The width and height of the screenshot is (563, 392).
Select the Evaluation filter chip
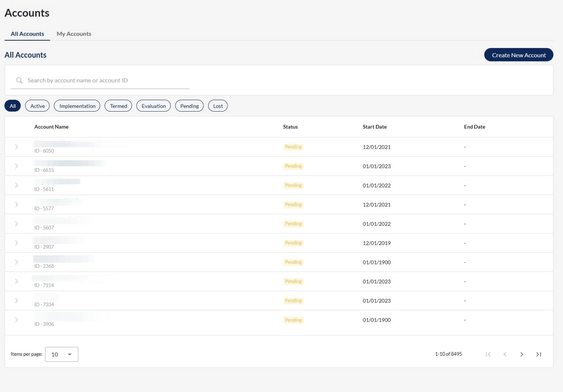[153, 106]
